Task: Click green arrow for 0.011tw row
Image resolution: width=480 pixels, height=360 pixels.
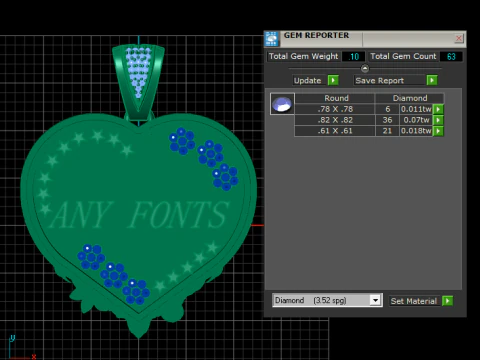Action: (438, 109)
